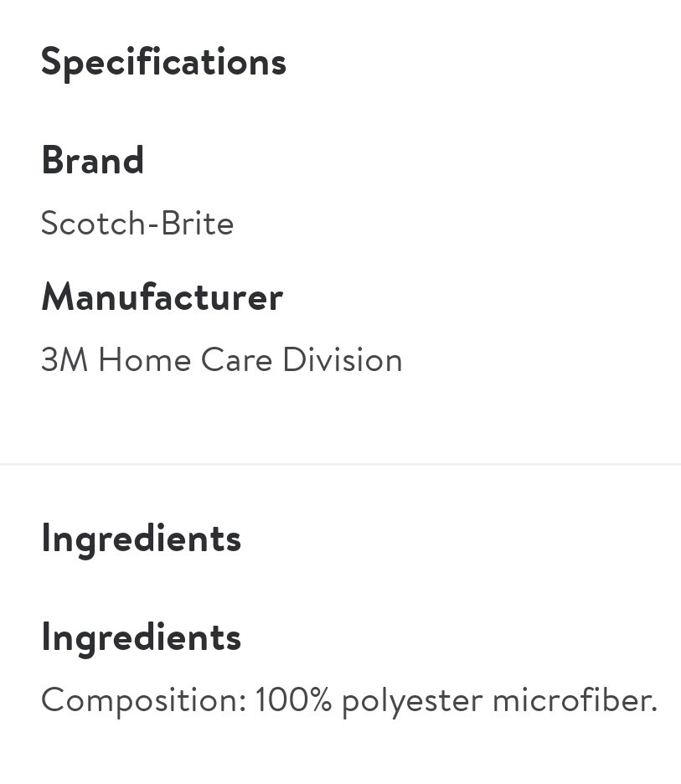Image resolution: width=681 pixels, height=784 pixels.
Task: Click the Scotch-Brite brand value
Action: [x=137, y=223]
